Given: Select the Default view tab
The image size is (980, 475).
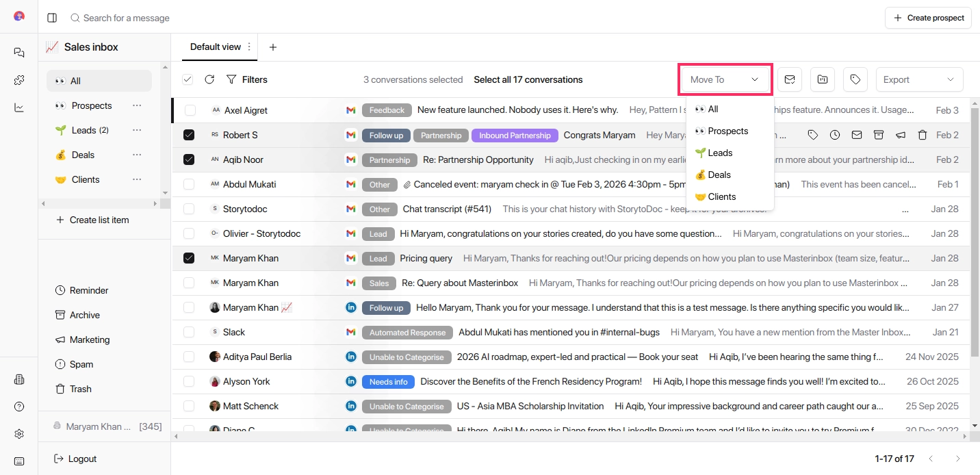Looking at the screenshot, I should [x=215, y=47].
